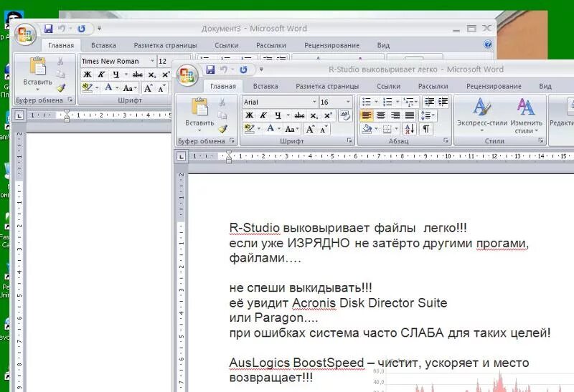Click the misspelled word AusLogics

pyautogui.click(x=260, y=363)
